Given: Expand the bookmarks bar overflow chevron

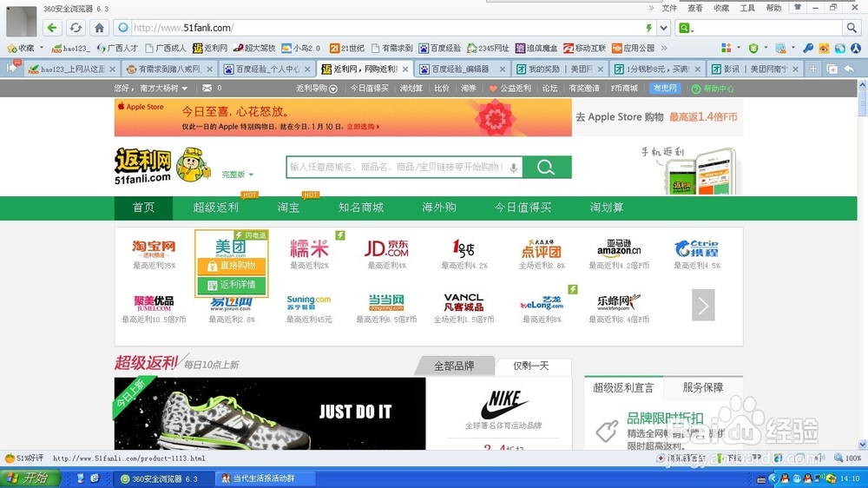Looking at the screenshot, I should click(664, 48).
